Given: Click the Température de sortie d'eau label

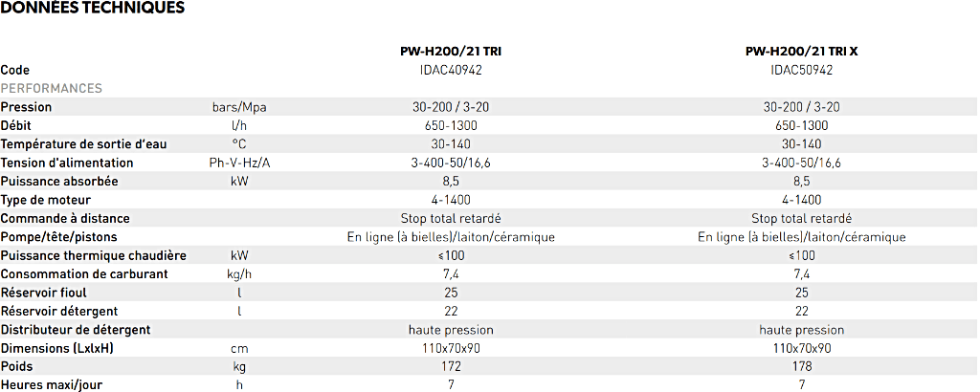Looking at the screenshot, I should point(84,144).
